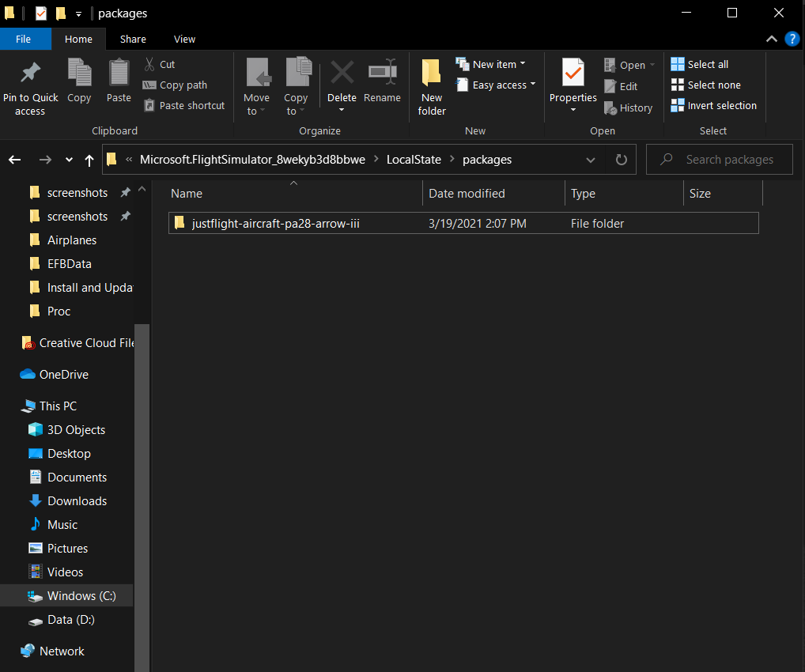Click Invert selection
The height and width of the screenshot is (672, 805).
713,105
